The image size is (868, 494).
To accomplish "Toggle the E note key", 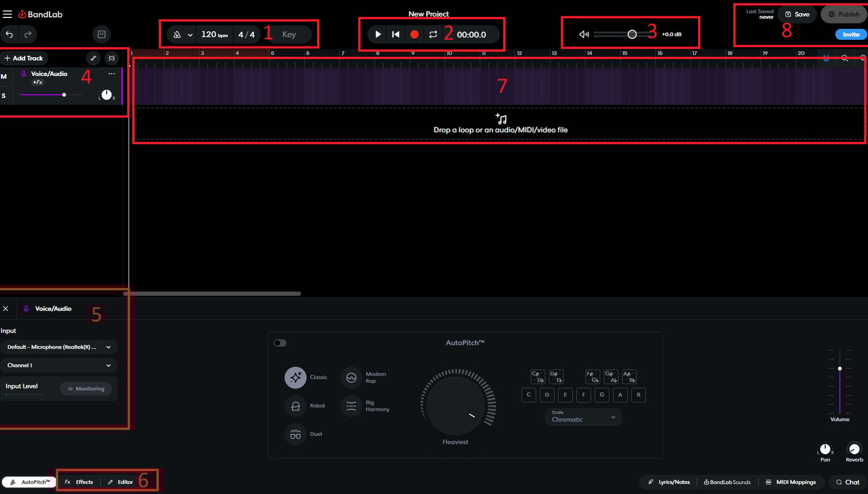I will click(x=565, y=395).
